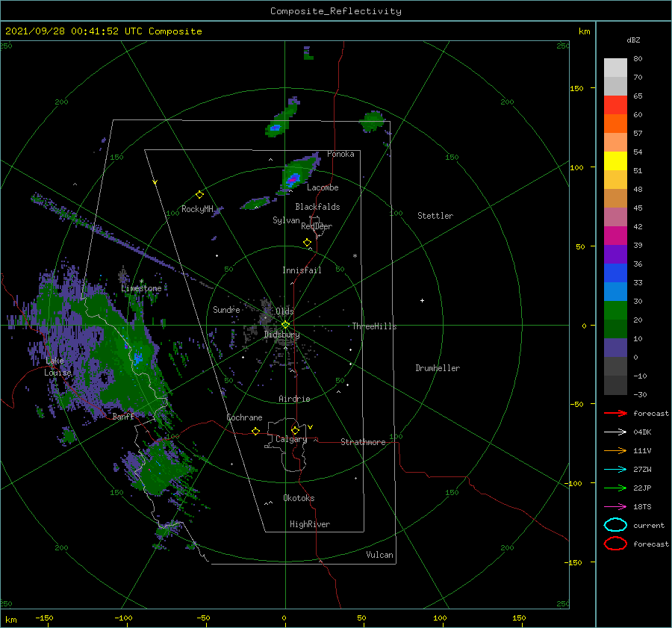Pick the indigo 0-10 dBZ swatch
Viewport: 672px width, 628px height.
[x=615, y=348]
